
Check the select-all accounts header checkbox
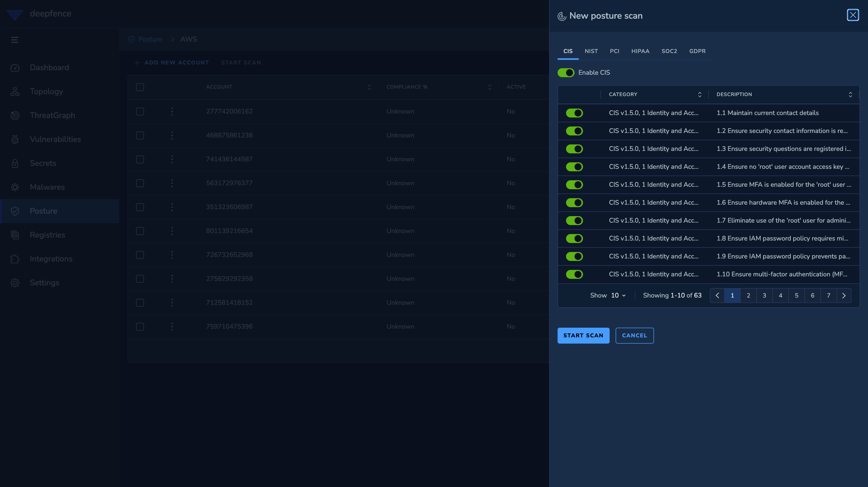tap(140, 87)
